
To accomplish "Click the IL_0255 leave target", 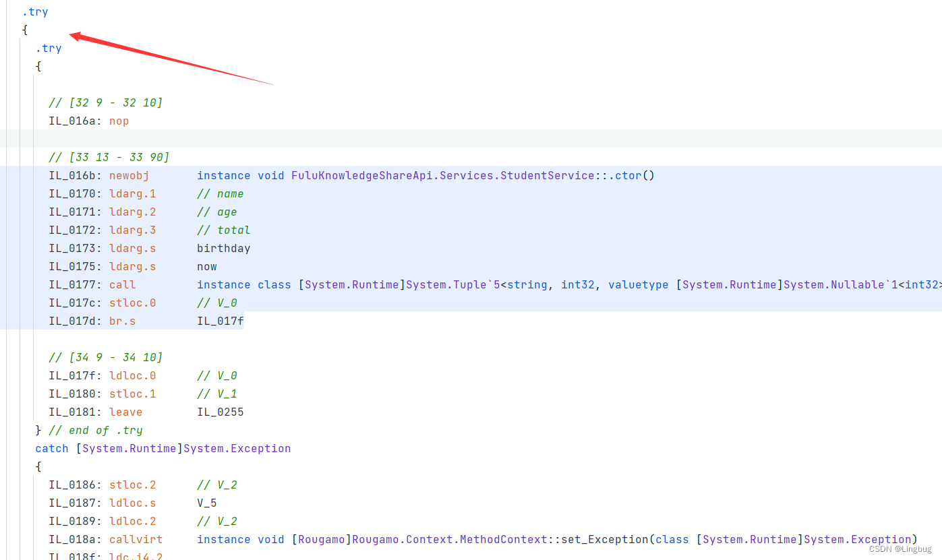I will [220, 412].
